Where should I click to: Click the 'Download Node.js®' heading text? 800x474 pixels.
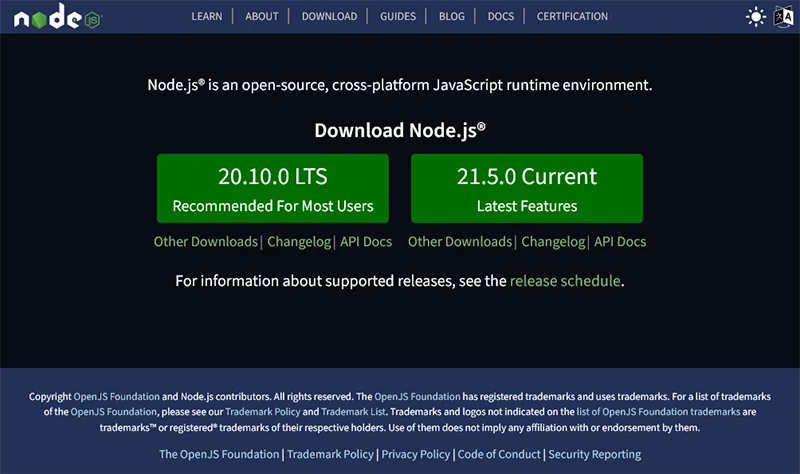400,130
